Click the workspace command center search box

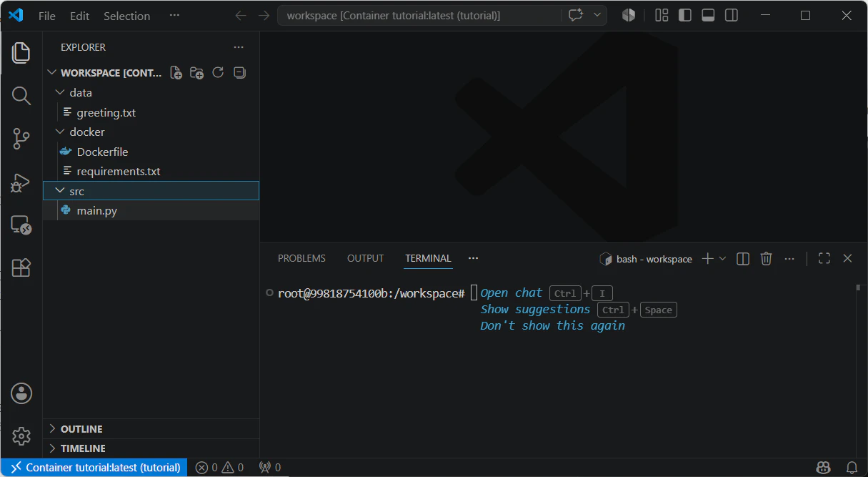pyautogui.click(x=420, y=16)
